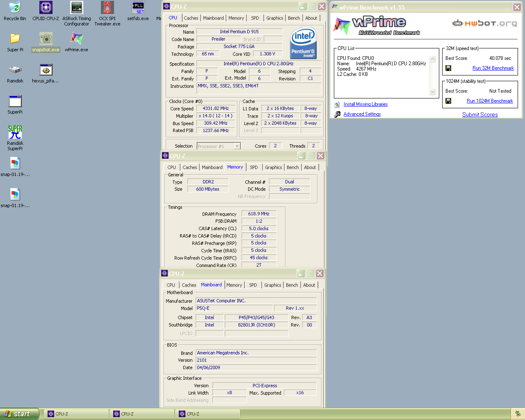Click the BIOS Date 04/06/2009 field
This screenshot has width=525, height=420.
click(x=256, y=368)
